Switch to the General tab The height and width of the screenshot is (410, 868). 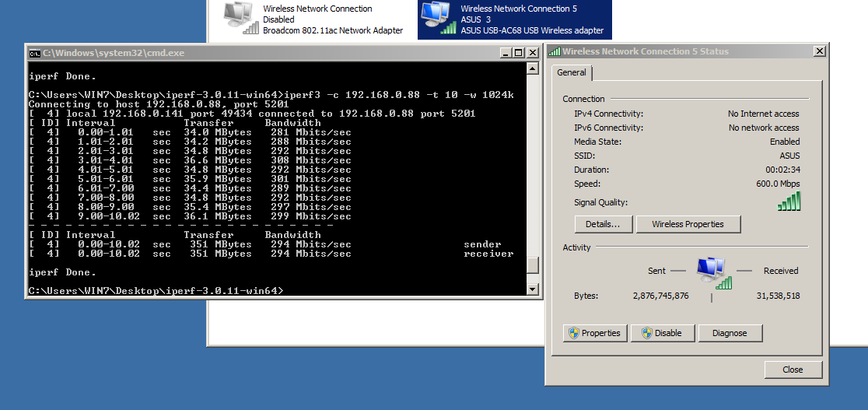572,72
